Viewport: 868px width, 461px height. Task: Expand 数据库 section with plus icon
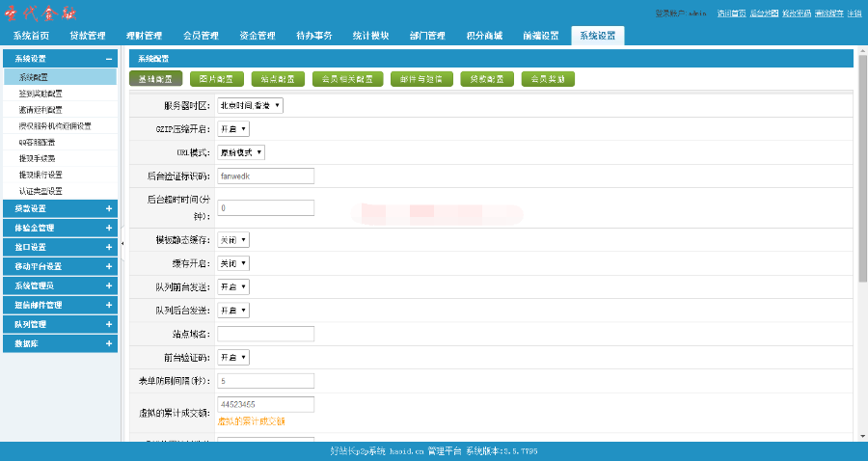click(109, 343)
